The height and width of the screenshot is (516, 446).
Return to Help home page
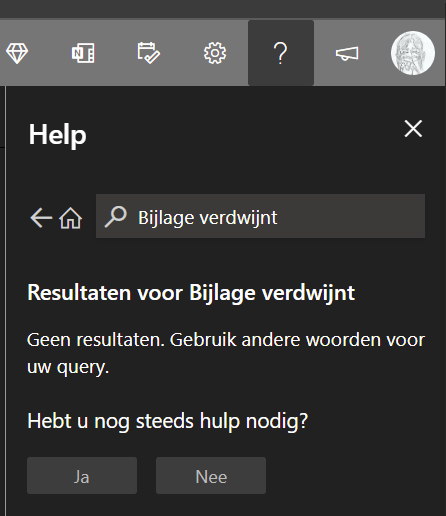click(70, 218)
